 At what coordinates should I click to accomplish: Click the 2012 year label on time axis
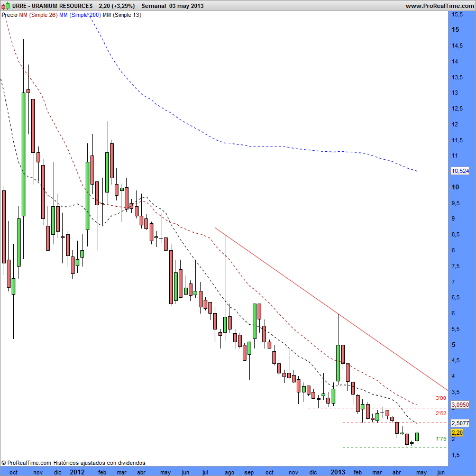(77, 472)
